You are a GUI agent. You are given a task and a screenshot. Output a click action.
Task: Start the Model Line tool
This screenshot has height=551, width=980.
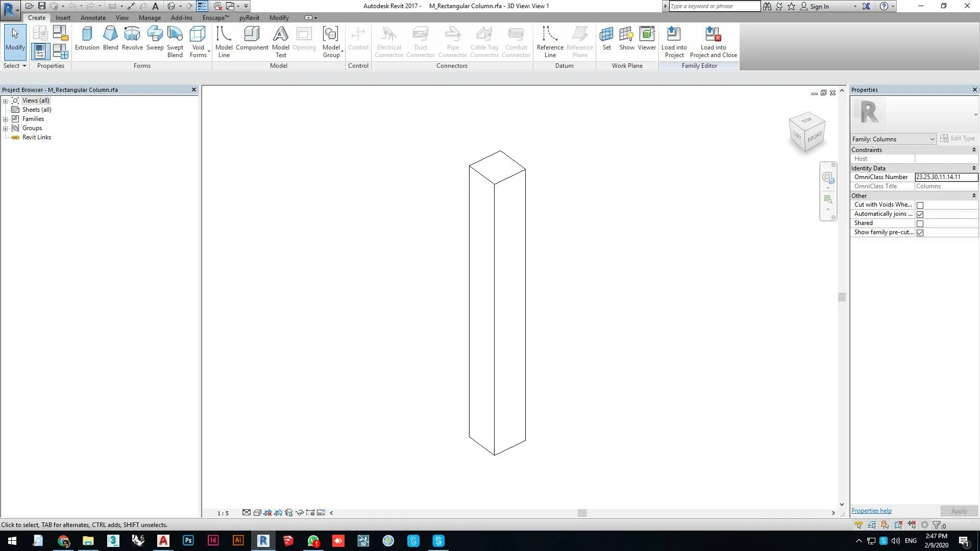point(224,42)
